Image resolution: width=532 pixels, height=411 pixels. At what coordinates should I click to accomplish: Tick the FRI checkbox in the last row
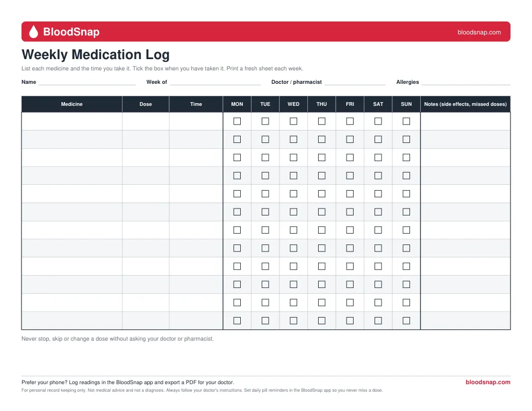(350, 320)
